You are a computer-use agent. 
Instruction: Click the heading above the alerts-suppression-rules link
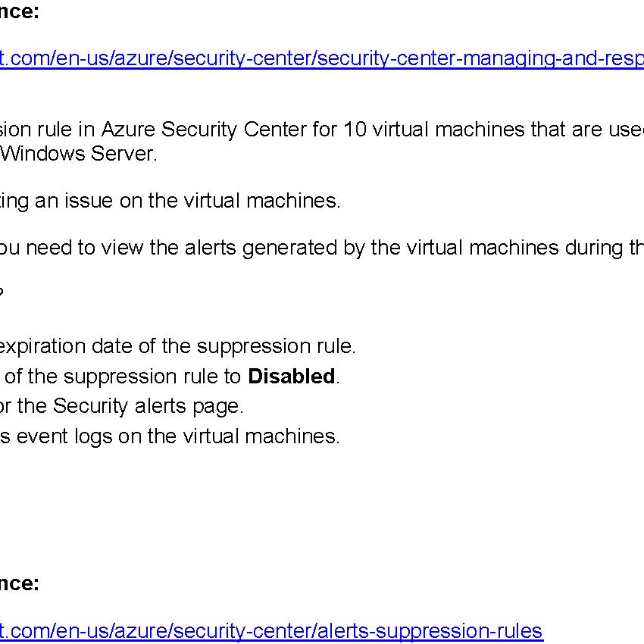(19, 583)
